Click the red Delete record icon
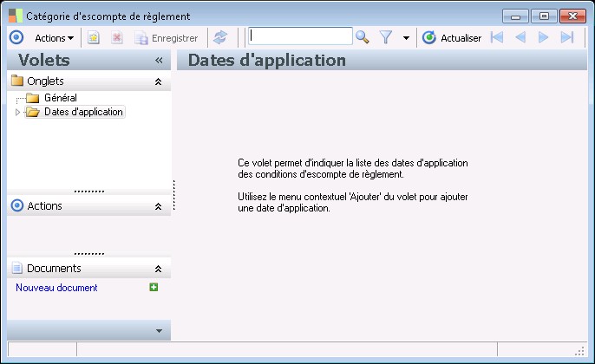This screenshot has width=595, height=364. coord(117,37)
